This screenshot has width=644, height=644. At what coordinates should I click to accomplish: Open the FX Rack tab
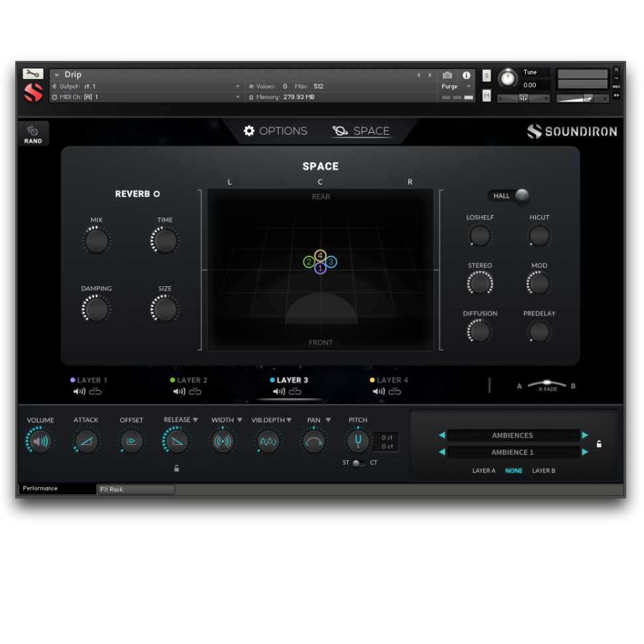pyautogui.click(x=135, y=489)
